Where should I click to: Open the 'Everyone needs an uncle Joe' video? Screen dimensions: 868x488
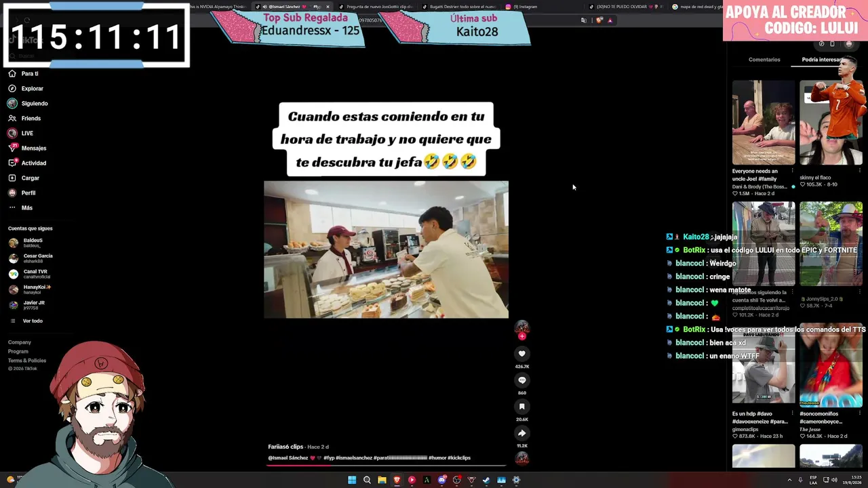(x=764, y=122)
